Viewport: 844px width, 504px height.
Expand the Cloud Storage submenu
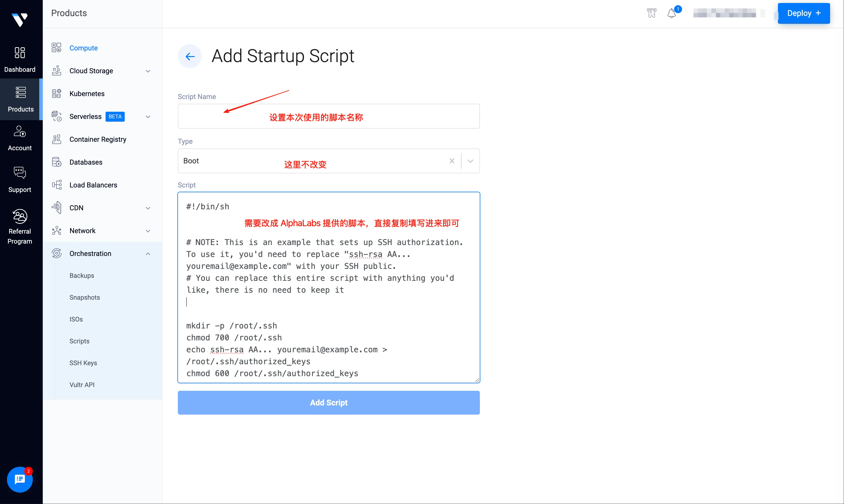coord(148,71)
